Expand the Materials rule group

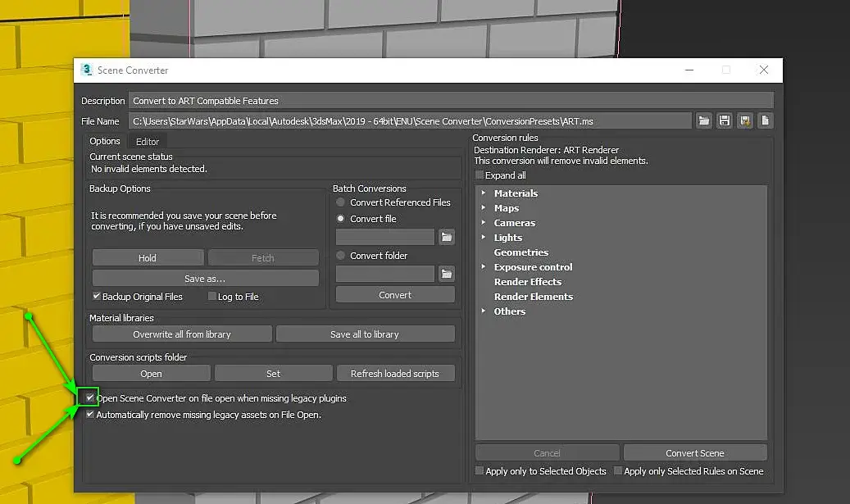pos(484,193)
